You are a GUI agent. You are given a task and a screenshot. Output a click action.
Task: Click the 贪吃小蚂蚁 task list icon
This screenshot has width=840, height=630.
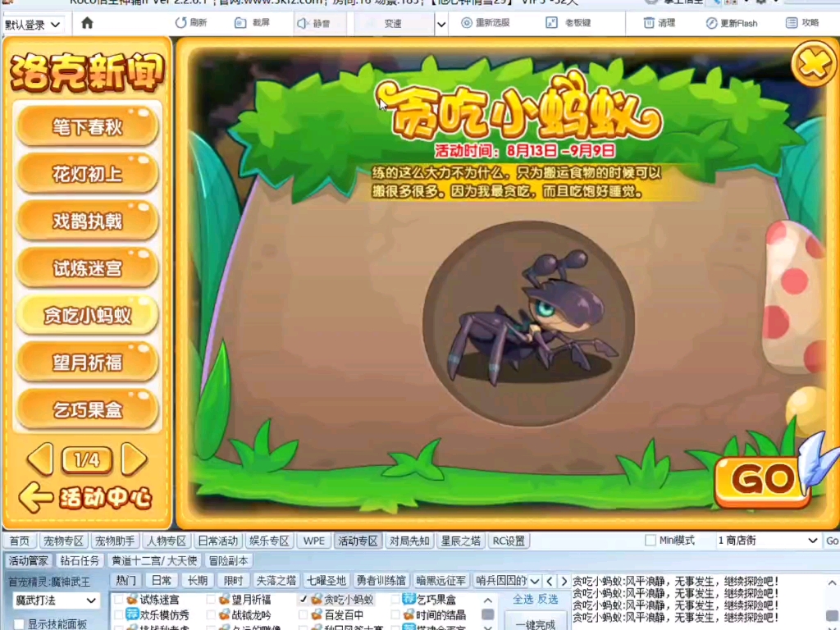[317, 599]
